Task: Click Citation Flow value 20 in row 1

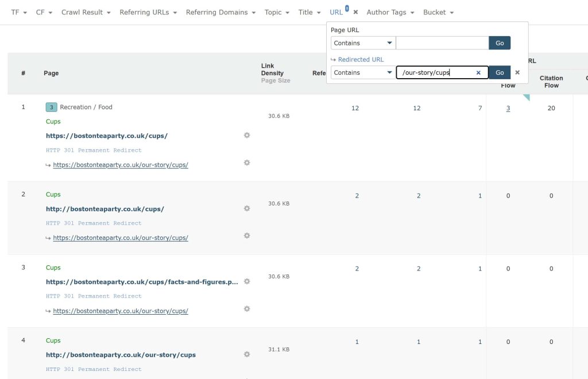Action: pos(551,109)
